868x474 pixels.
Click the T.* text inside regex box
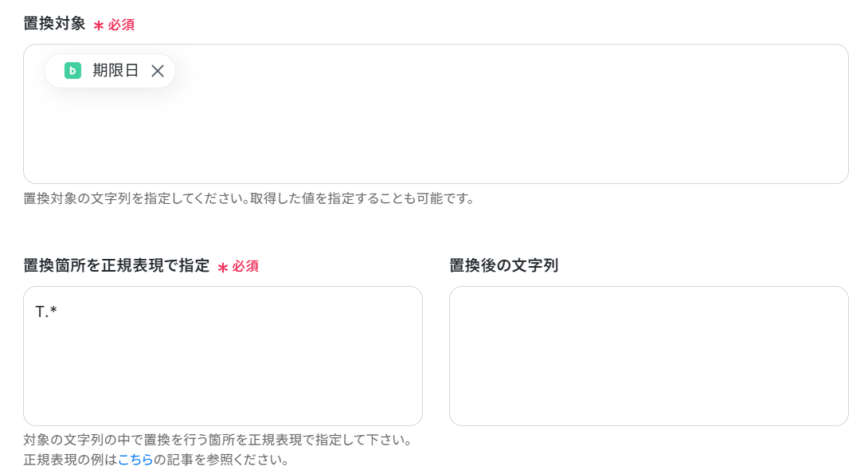[x=46, y=311]
